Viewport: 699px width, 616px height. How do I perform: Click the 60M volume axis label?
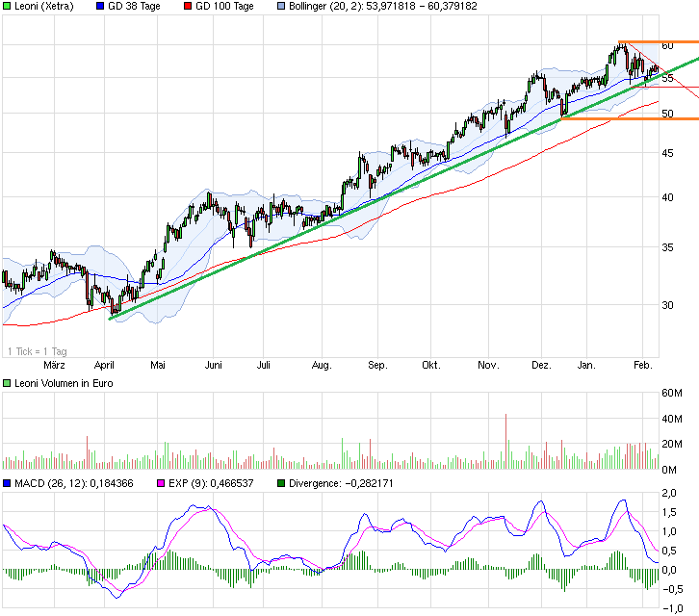point(671,393)
